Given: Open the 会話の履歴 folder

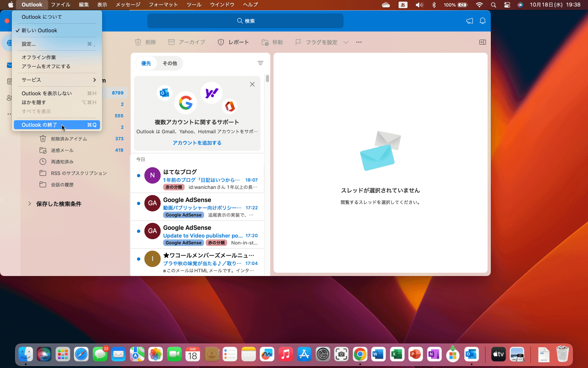Looking at the screenshot, I should (62, 184).
